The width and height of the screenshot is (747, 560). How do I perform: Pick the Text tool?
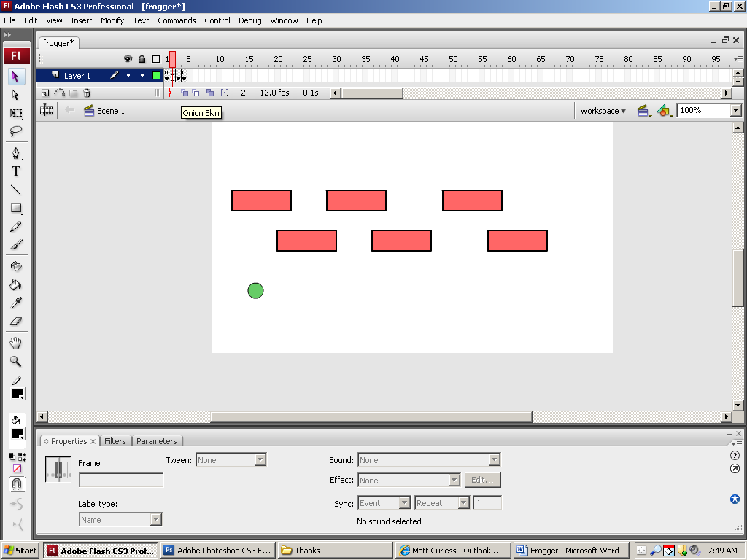coord(16,171)
